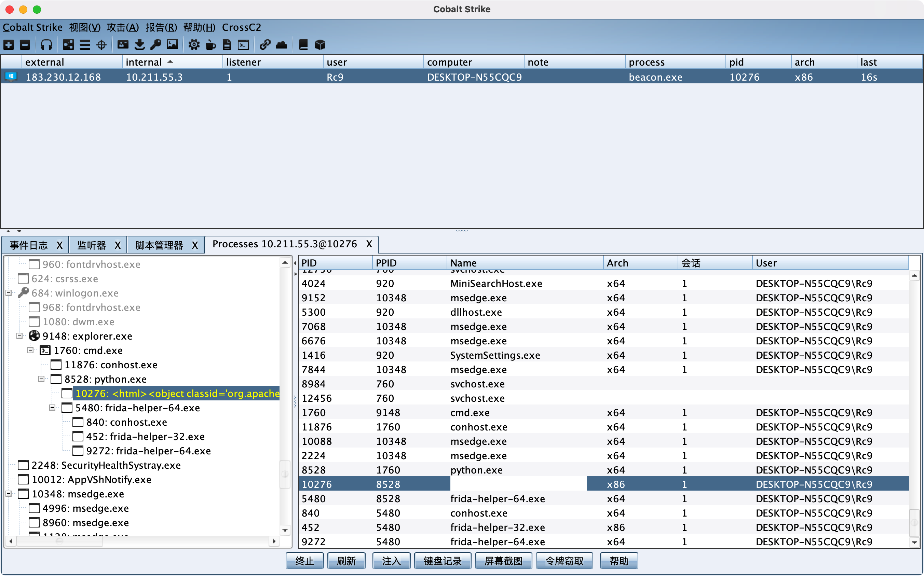Sort sessions by the internal column header
The image size is (924, 576).
172,62
